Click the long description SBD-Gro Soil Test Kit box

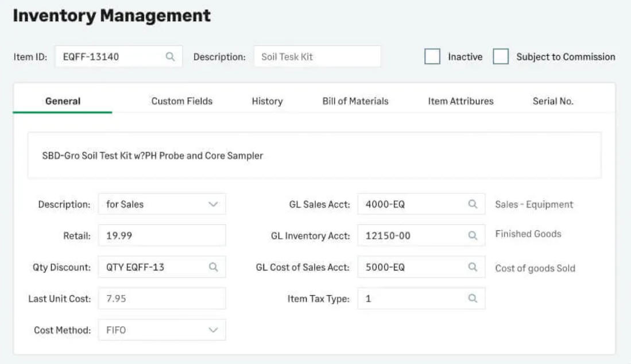click(314, 155)
